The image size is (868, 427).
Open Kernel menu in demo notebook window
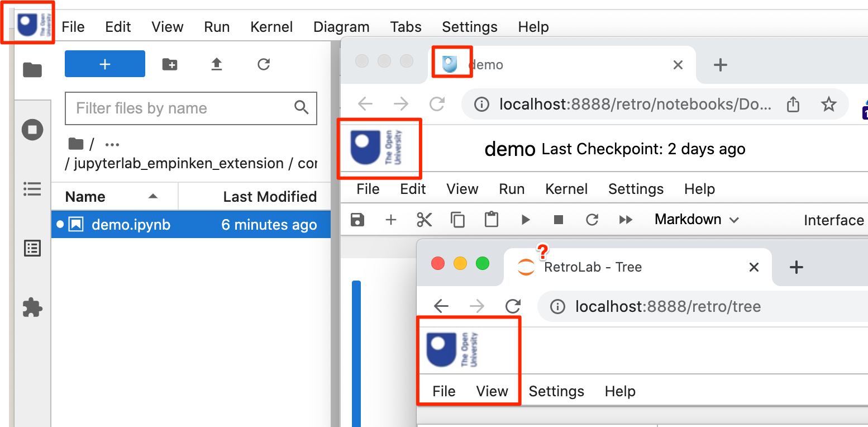click(566, 189)
